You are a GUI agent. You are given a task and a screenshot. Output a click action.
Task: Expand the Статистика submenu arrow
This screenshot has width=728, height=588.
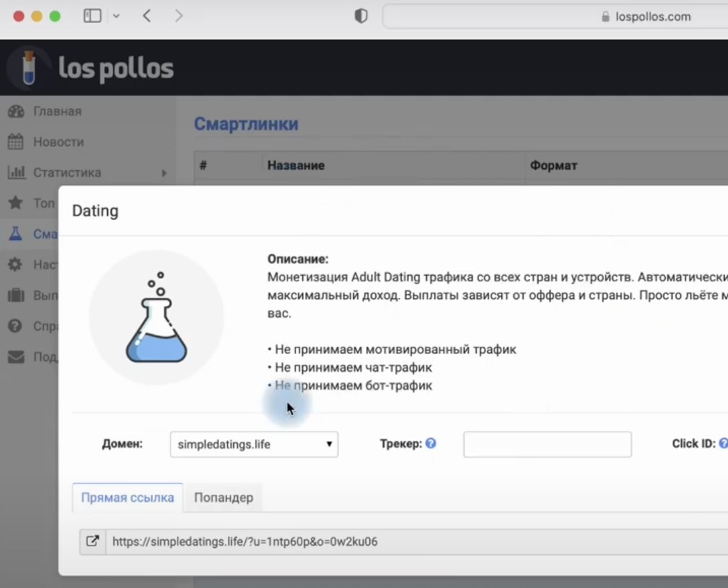tap(164, 173)
